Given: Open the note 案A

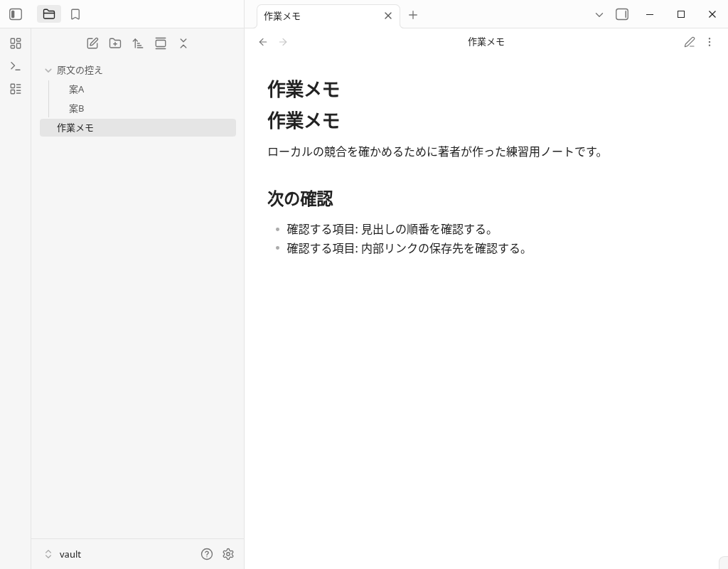Looking at the screenshot, I should [143, 89].
